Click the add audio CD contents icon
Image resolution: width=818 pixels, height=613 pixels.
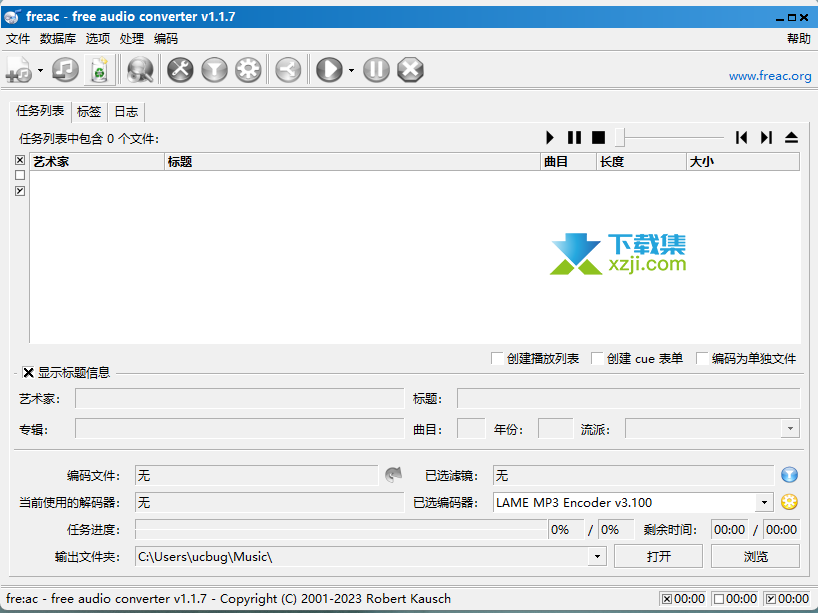pyautogui.click(x=66, y=70)
